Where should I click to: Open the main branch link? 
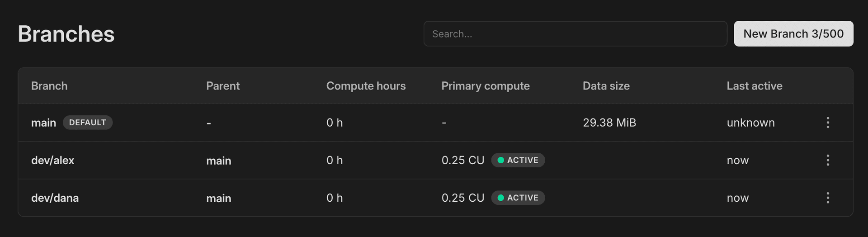pyautogui.click(x=43, y=123)
